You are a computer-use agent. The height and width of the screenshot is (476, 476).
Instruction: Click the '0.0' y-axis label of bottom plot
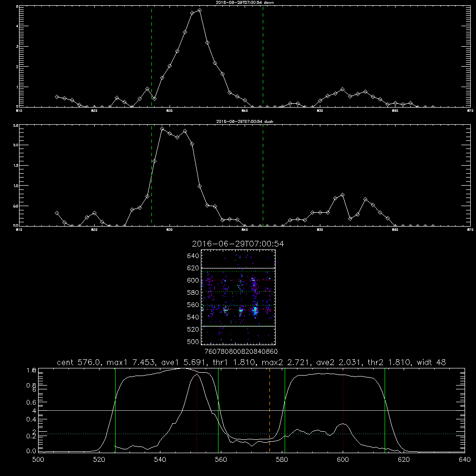click(31, 451)
